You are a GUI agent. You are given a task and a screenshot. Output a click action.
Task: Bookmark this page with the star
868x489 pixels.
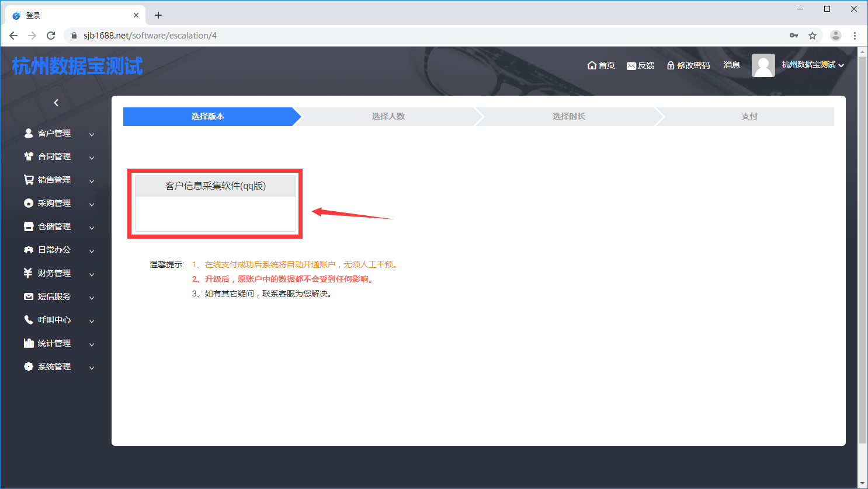pos(813,36)
